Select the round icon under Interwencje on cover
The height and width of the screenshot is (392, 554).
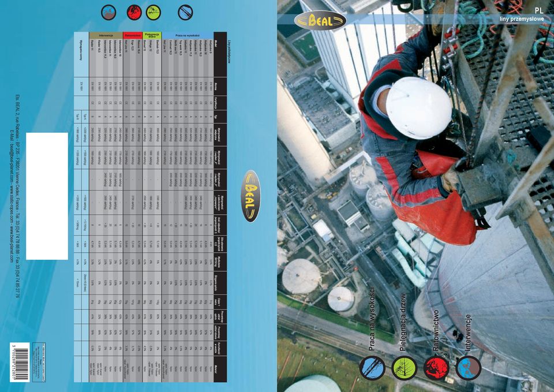tap(469, 368)
